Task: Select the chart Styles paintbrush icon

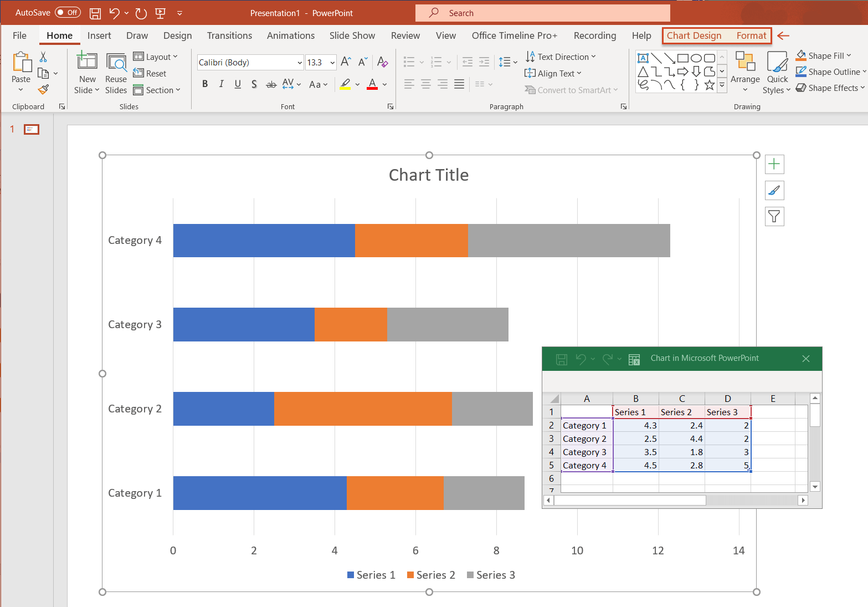Action: point(774,190)
